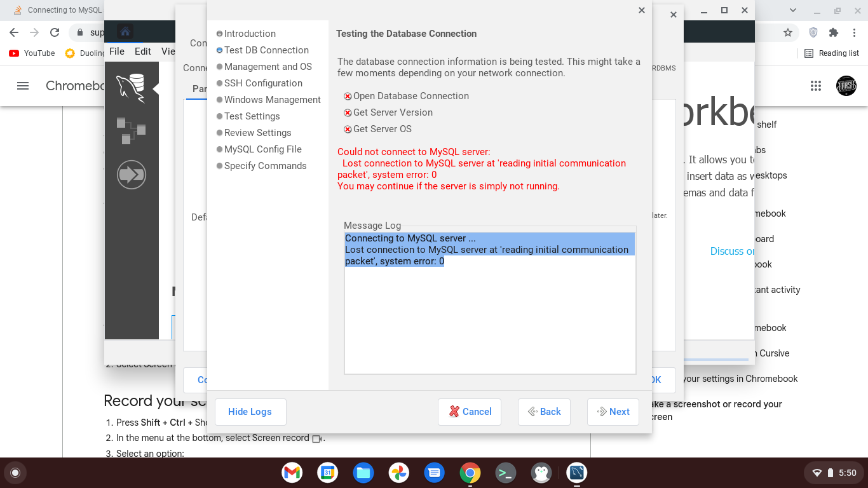Open the penguin Linux app on the shelf

pyautogui.click(x=541, y=473)
